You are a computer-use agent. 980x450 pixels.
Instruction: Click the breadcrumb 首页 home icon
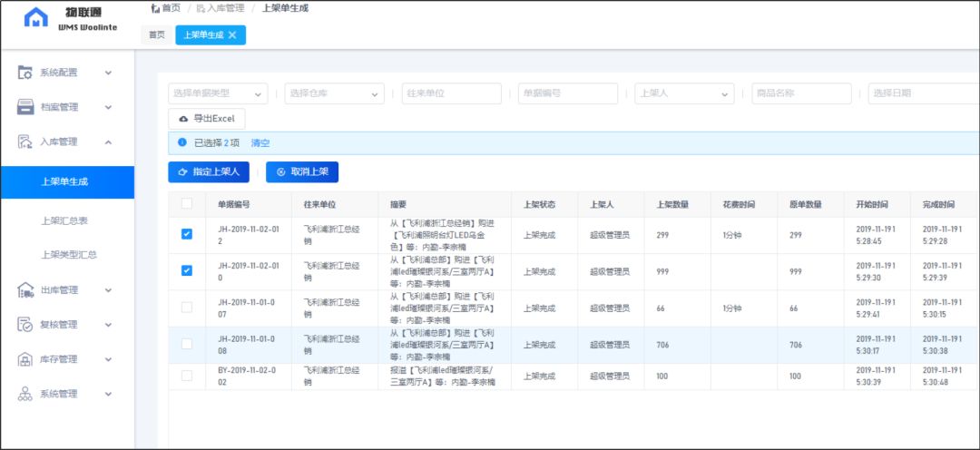(155, 9)
